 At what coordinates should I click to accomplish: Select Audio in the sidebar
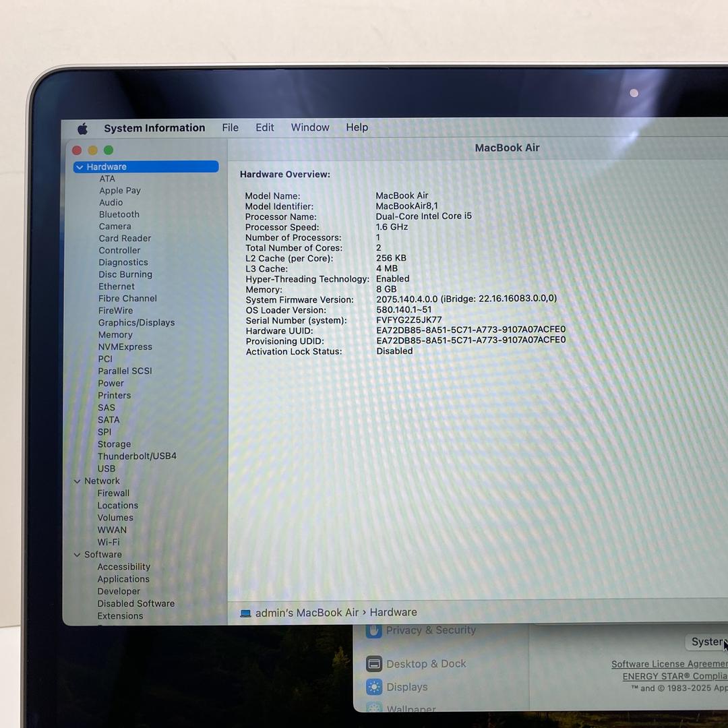pos(111,203)
